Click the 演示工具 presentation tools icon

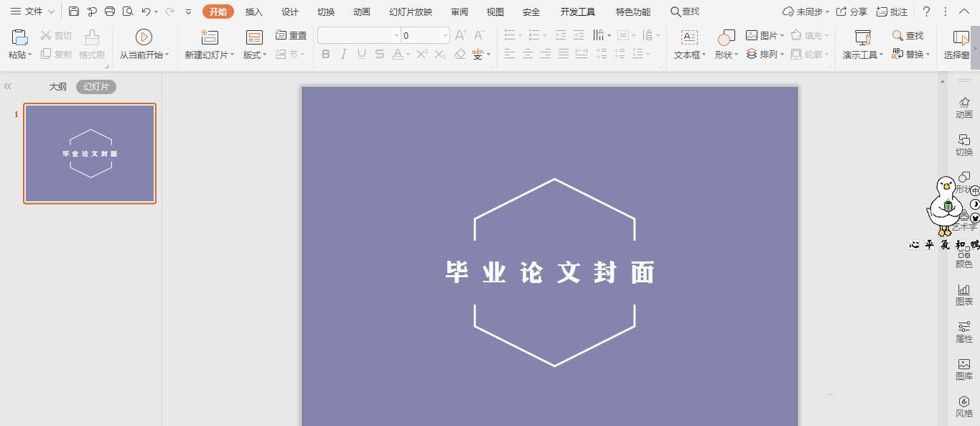[x=862, y=37]
